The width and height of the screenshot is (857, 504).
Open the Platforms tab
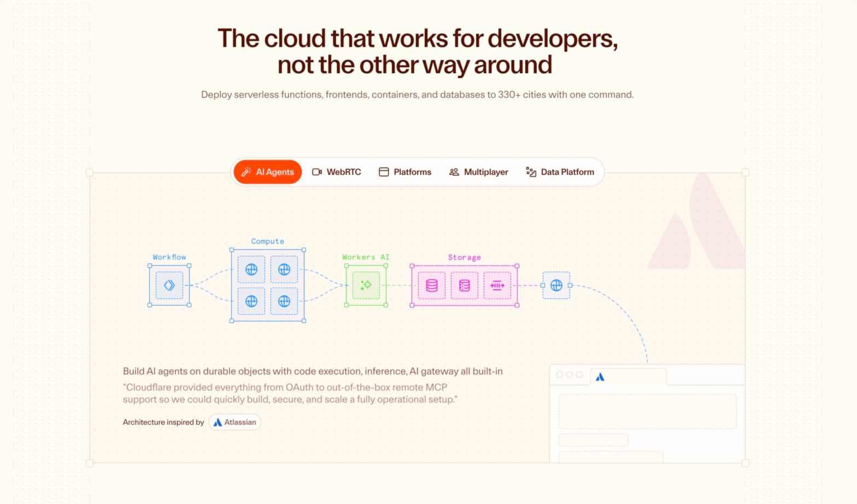tap(405, 172)
